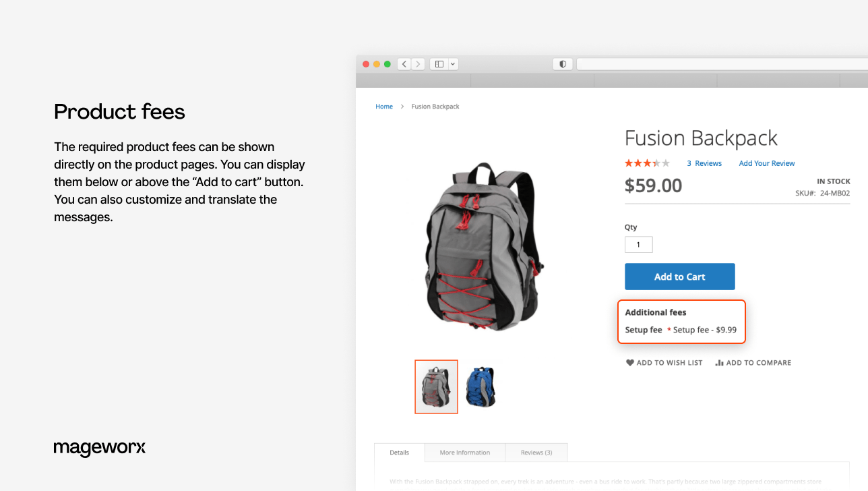The image size is (868, 491).
Task: Open the sidebar view options chevron
Action: pos(452,63)
